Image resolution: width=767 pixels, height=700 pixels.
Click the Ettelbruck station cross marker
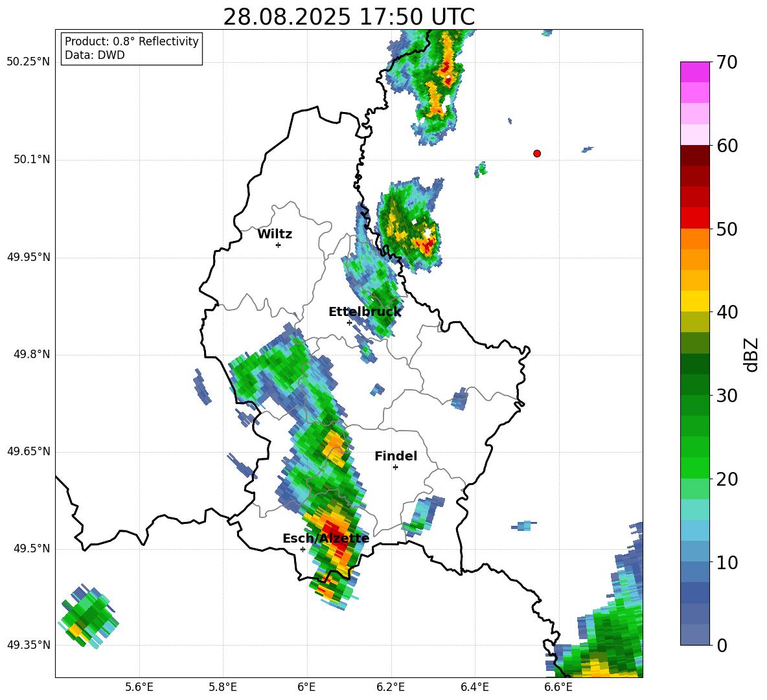point(349,322)
